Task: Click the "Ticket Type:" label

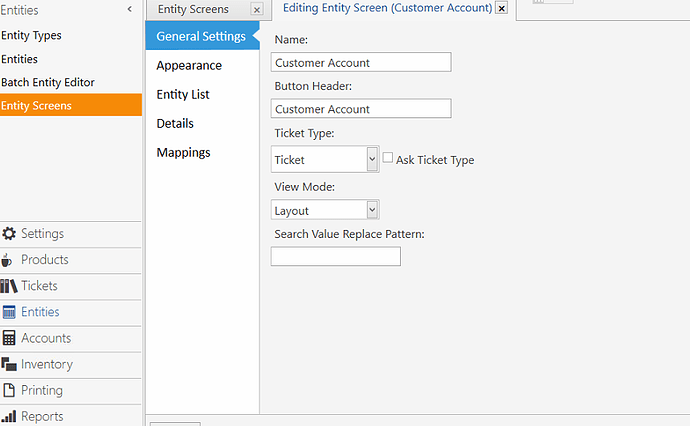Action: [304, 133]
